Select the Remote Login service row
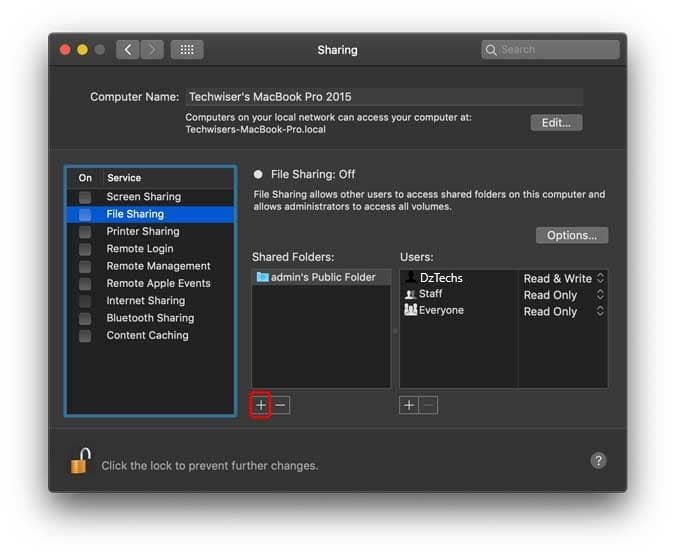675x556 pixels. pyautogui.click(x=150, y=249)
